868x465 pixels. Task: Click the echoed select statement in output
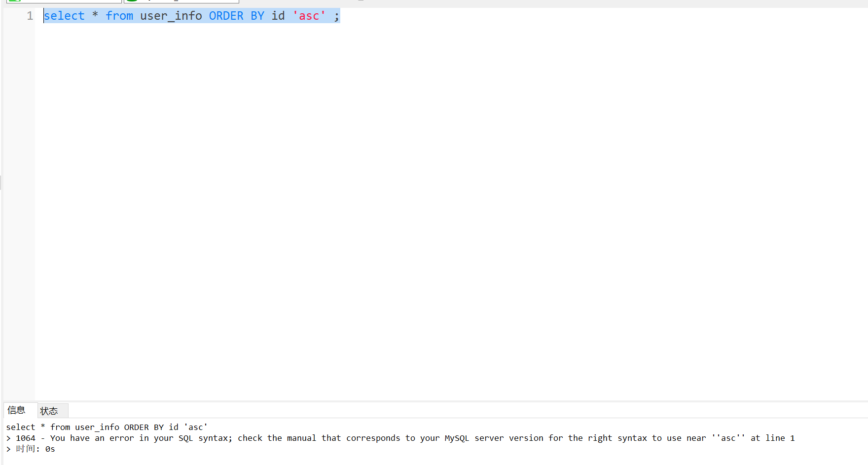point(107,427)
